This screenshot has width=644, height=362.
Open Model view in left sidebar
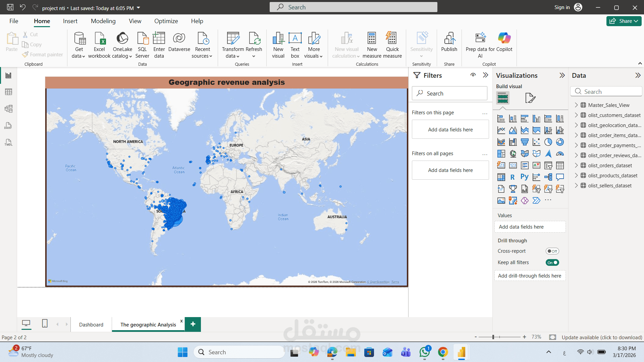pyautogui.click(x=8, y=109)
